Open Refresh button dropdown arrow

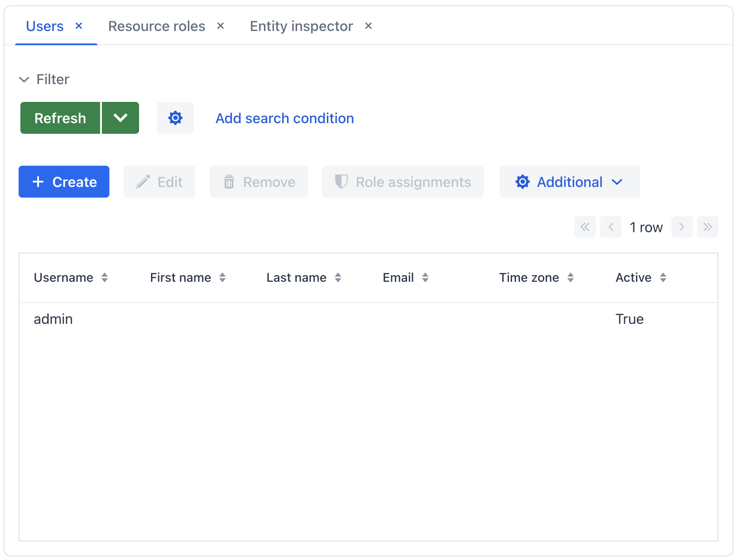click(120, 118)
